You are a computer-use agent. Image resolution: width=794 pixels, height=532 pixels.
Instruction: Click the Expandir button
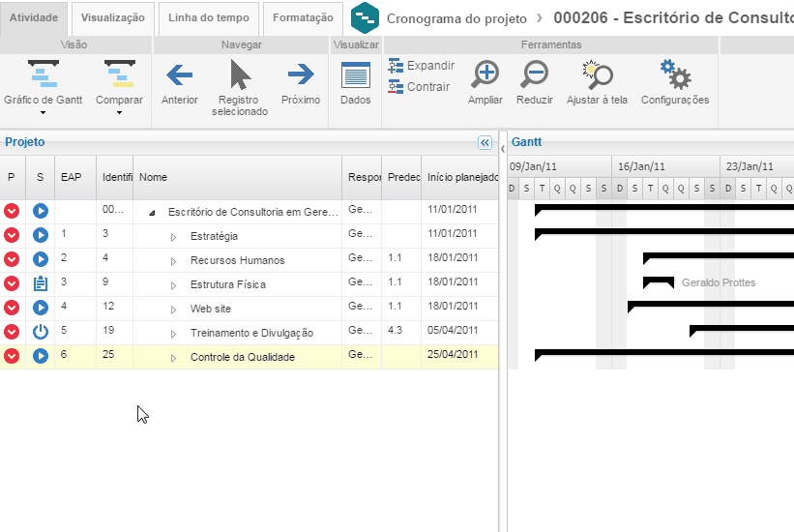[421, 66]
